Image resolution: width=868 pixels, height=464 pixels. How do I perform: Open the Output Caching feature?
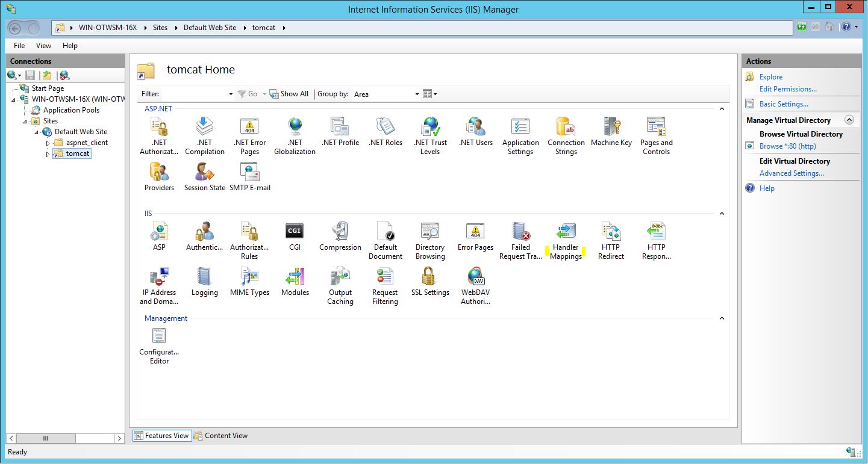[340, 286]
